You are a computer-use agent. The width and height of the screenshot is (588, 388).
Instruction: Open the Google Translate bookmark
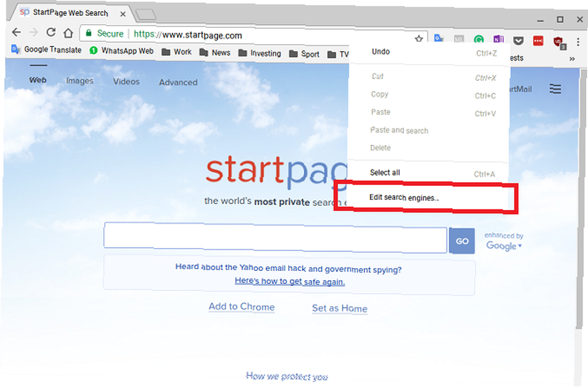46,49
